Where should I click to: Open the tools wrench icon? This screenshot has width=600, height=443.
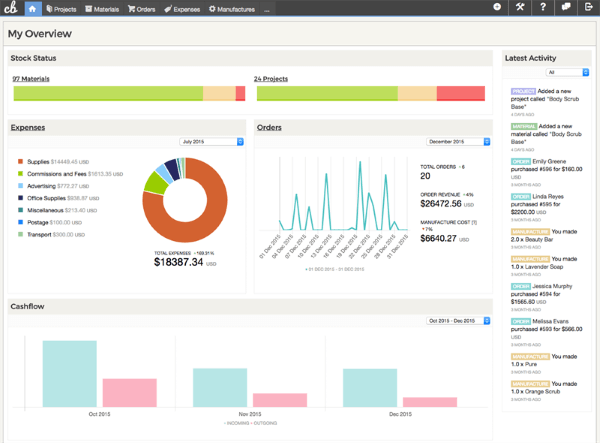[520, 8]
